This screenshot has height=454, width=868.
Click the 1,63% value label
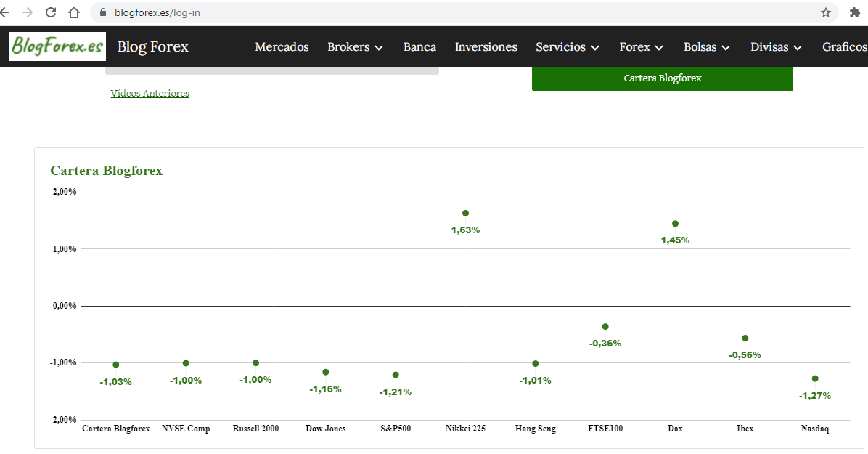[x=465, y=230]
